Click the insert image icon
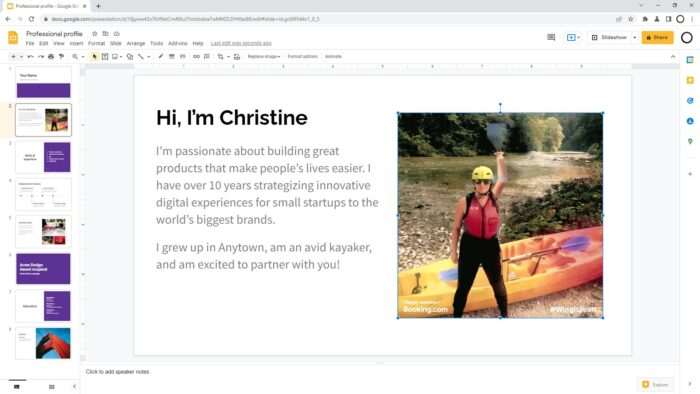700x394 pixels. tap(115, 57)
